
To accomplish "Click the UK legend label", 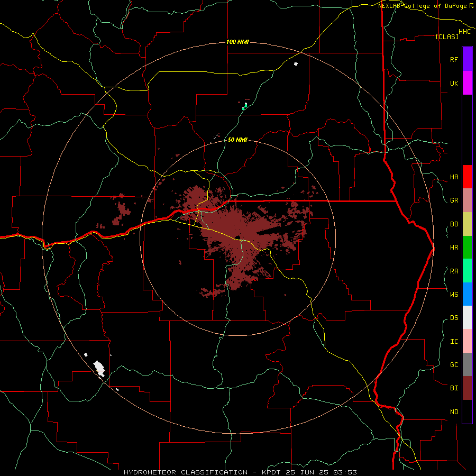I will point(454,83).
